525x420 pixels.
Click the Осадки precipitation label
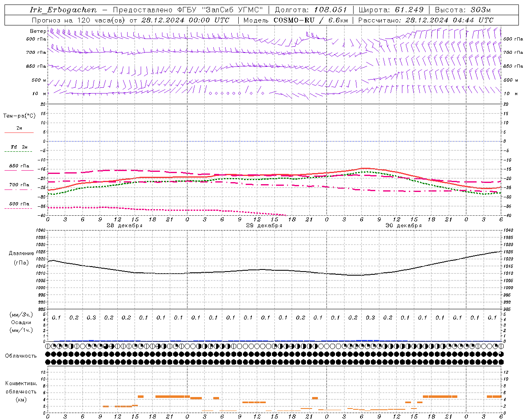point(21,322)
